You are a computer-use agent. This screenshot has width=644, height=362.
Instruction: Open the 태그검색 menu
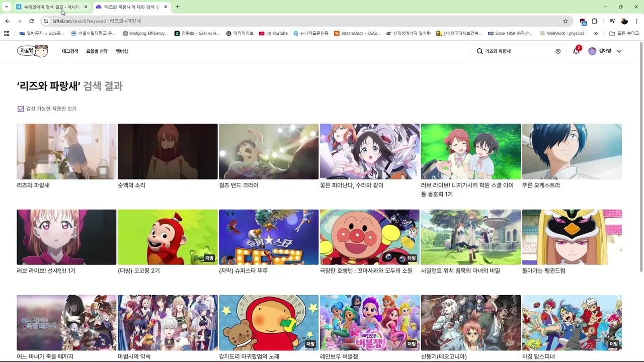pos(70,51)
